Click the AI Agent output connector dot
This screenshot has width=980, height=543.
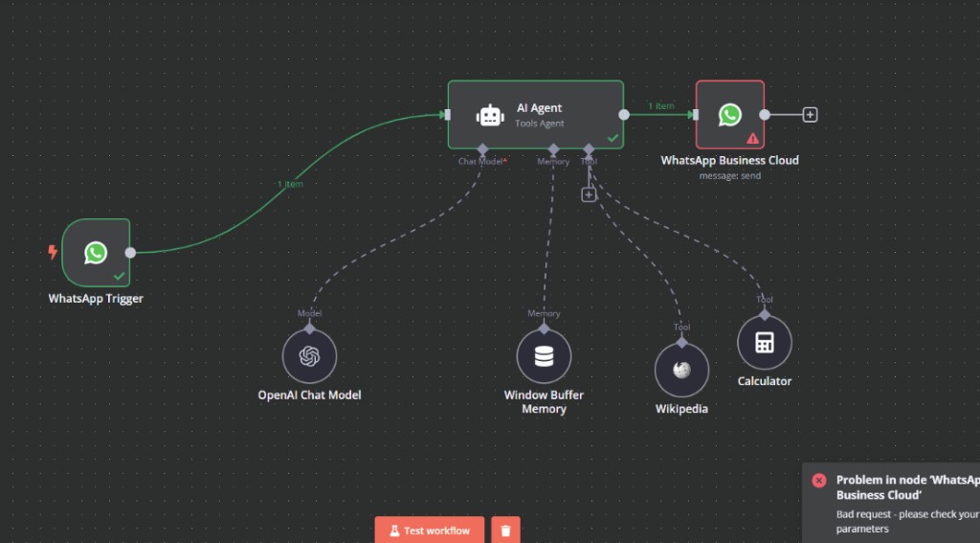click(x=624, y=115)
